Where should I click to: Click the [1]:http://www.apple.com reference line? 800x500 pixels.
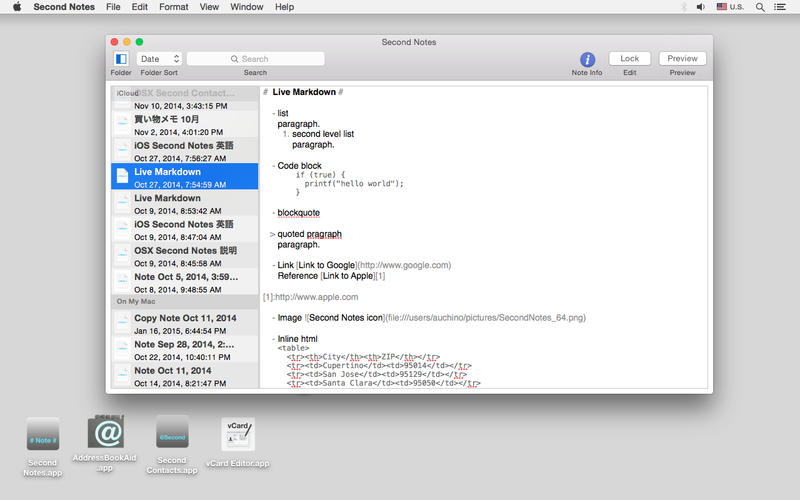(310, 297)
